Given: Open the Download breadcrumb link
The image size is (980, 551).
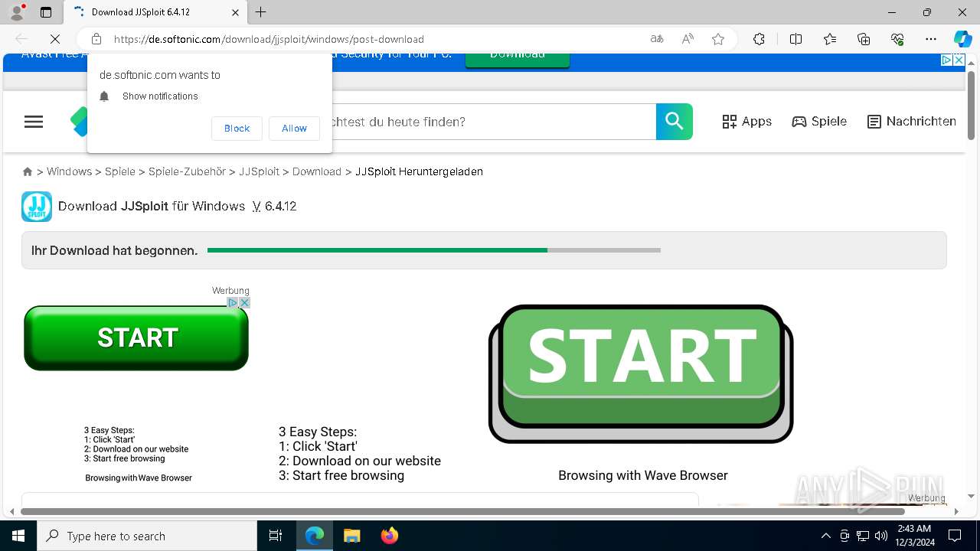Looking at the screenshot, I should (317, 171).
